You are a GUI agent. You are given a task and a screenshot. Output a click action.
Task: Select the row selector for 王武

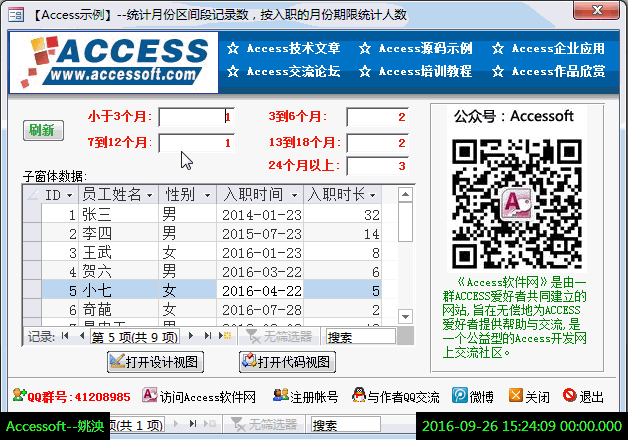click(x=32, y=252)
